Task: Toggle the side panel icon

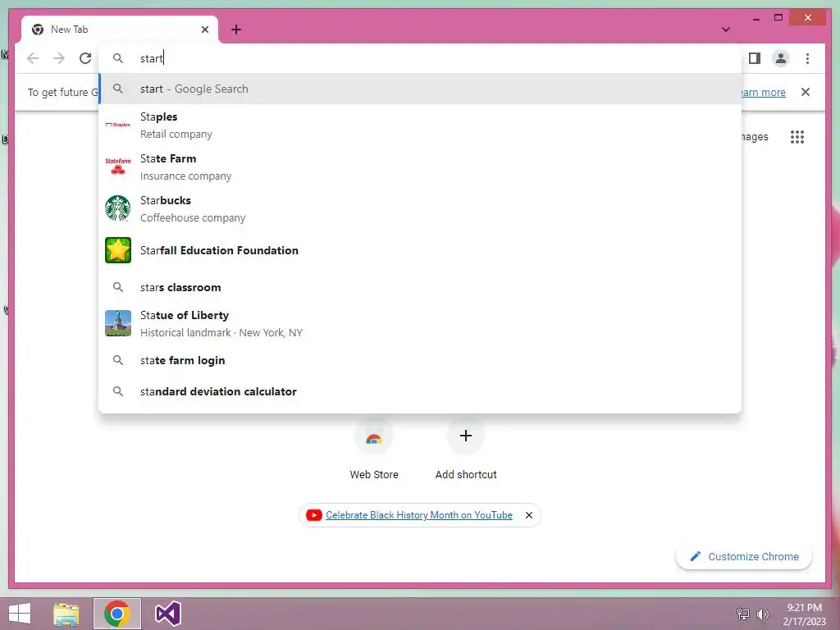Action: [755, 58]
